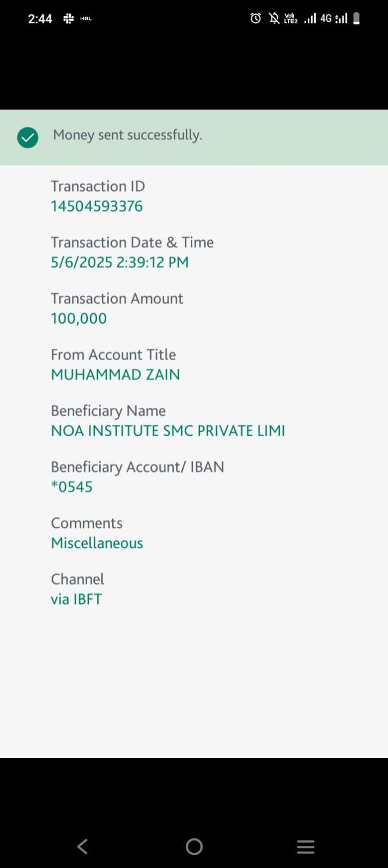Tap beneficiary name NOA INSTITUTE SMC PRIVATE LIMI
This screenshot has width=388, height=868.
click(168, 431)
